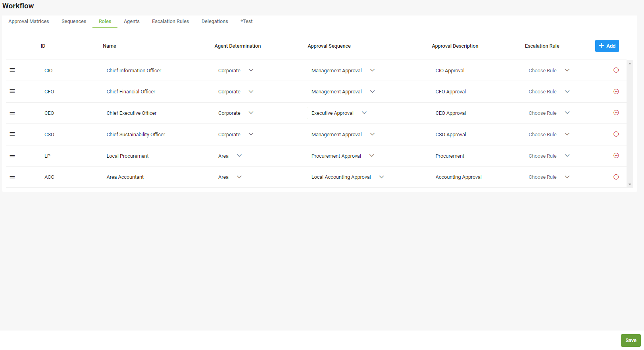
Task: Open the Escalation Rules tab
Action: (x=170, y=21)
